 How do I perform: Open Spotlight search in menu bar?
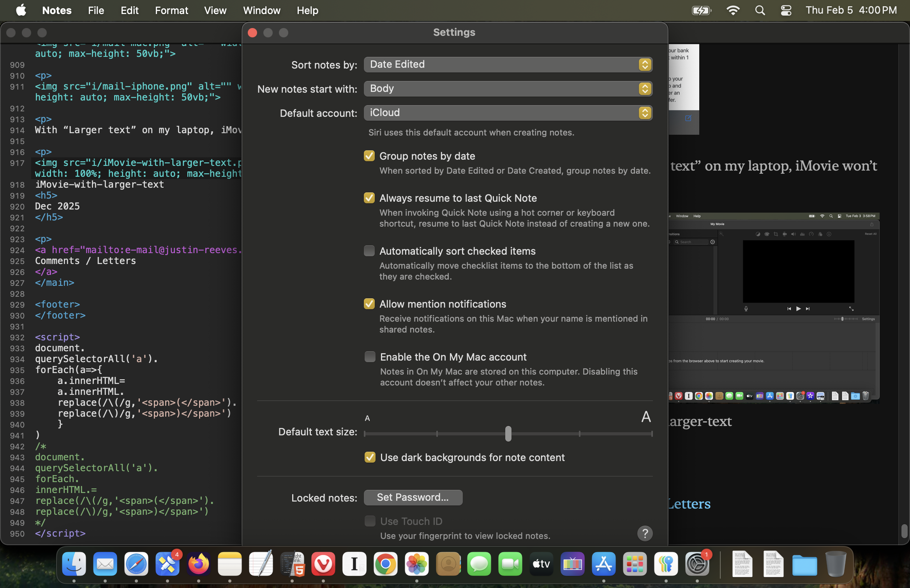tap(760, 11)
